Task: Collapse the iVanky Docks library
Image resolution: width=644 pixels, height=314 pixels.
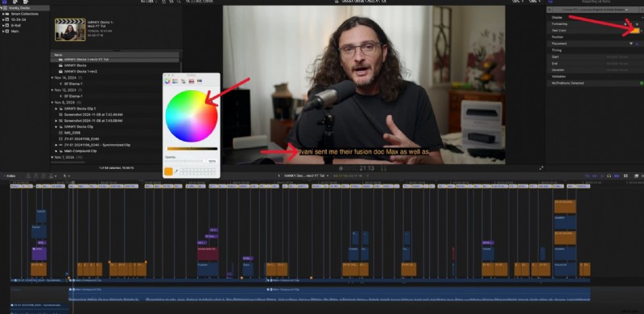Action: (x=2, y=8)
